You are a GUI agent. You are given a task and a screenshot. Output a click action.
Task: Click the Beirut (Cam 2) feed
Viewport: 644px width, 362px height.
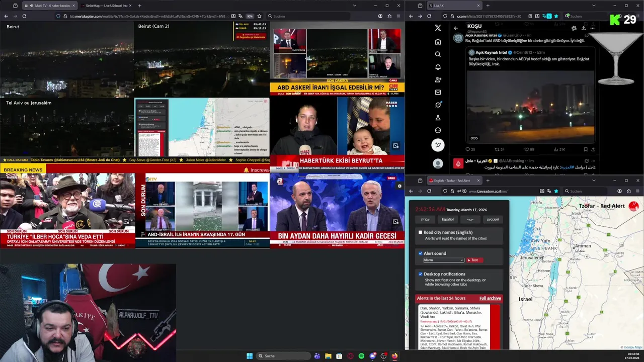pos(202,59)
